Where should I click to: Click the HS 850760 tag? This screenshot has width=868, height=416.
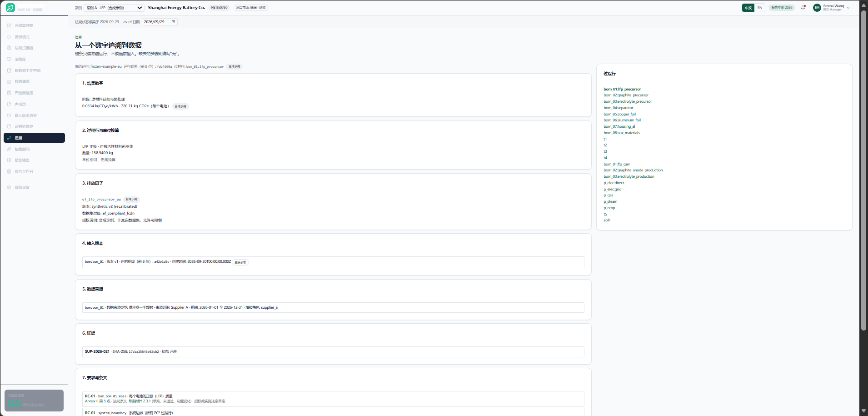click(219, 8)
